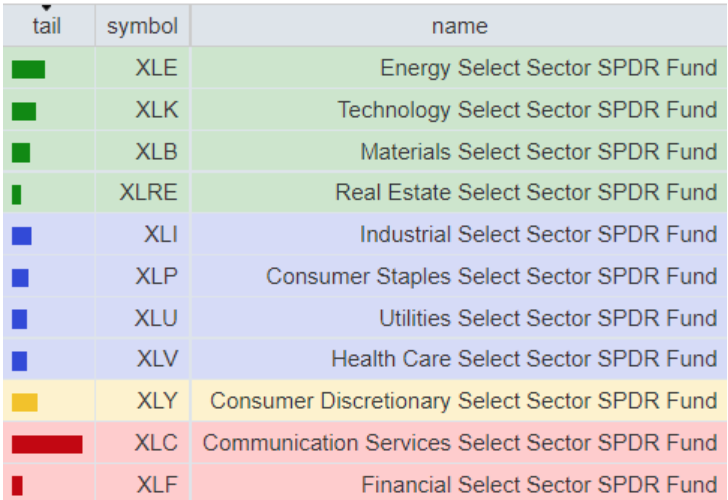
Task: Click the green tail bar for XLK
Action: click(x=24, y=111)
